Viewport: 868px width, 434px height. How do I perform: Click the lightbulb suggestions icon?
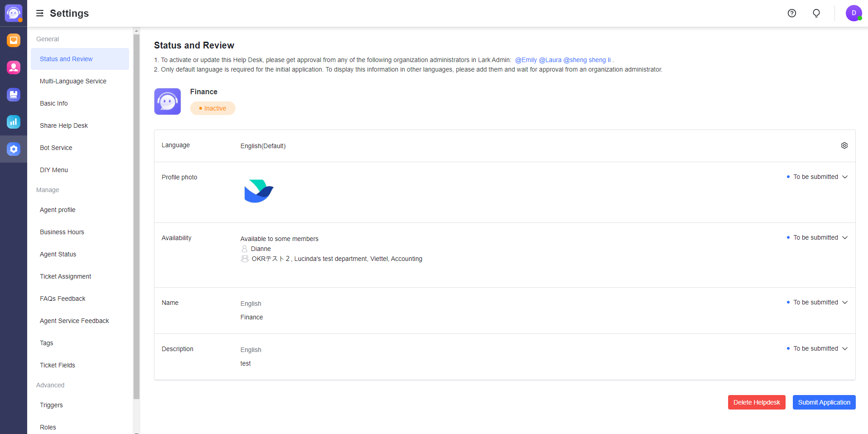click(816, 13)
